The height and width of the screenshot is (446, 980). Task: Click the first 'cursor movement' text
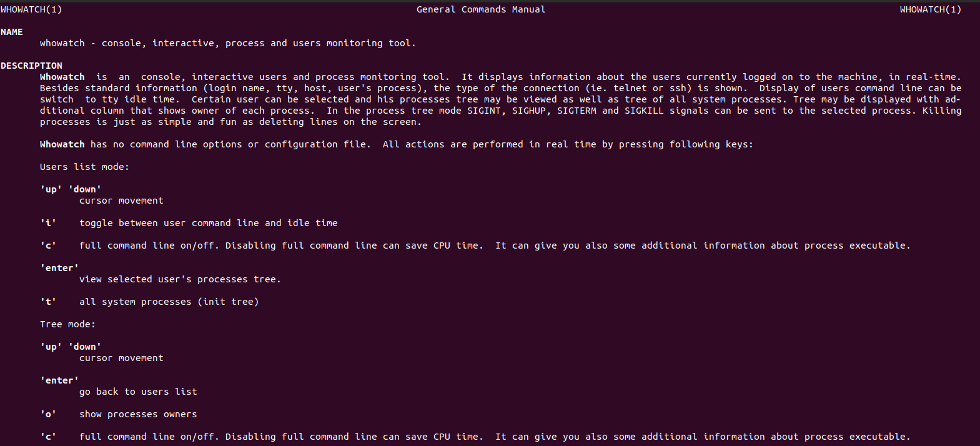pos(121,201)
